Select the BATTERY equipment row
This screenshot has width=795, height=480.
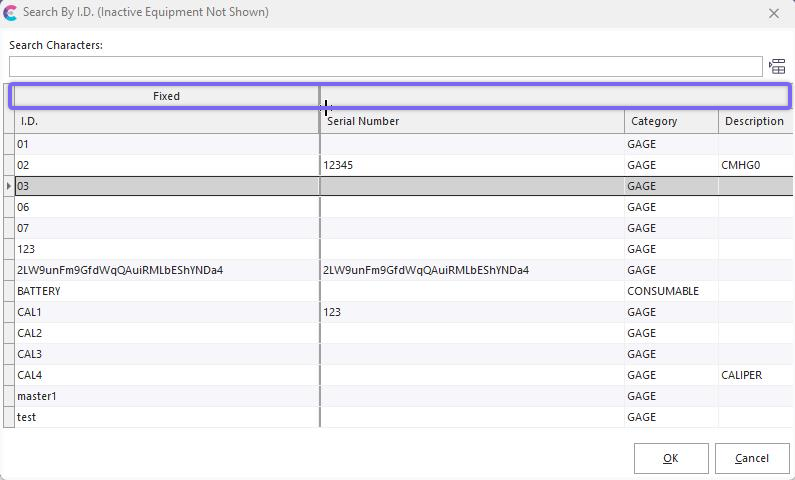(166, 291)
